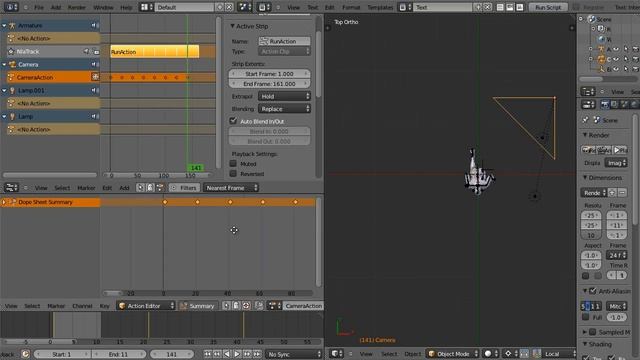Click the Render properties tab icon
640x360 pixels.
click(x=604, y=105)
